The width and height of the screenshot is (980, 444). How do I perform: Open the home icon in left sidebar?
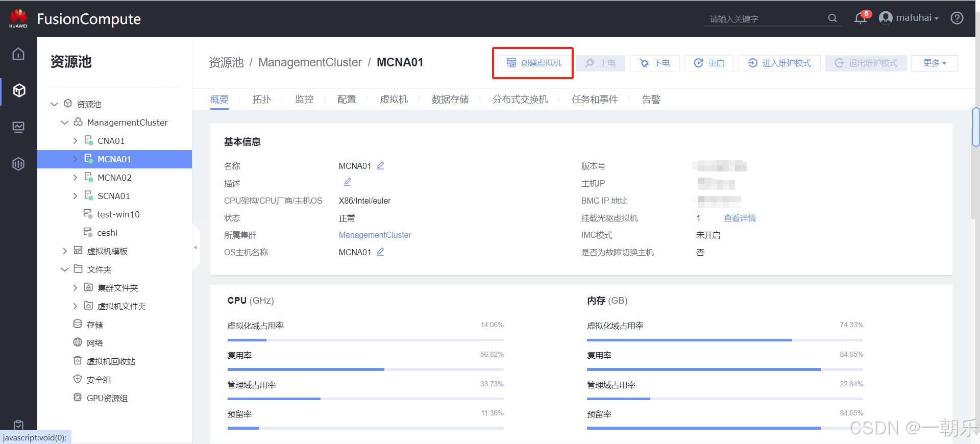[x=18, y=54]
